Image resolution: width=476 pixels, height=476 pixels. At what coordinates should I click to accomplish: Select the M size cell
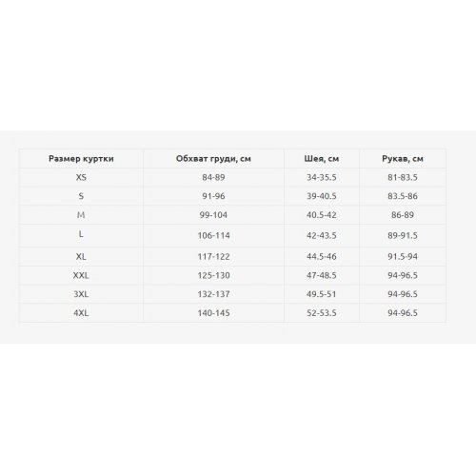point(81,215)
